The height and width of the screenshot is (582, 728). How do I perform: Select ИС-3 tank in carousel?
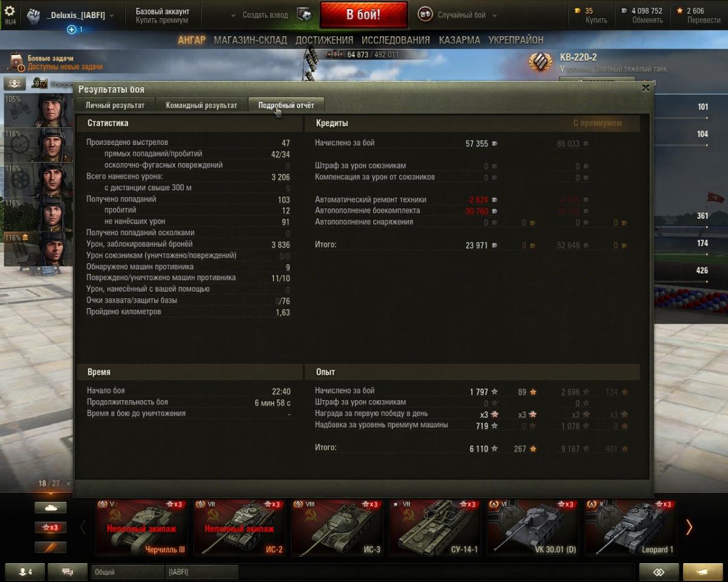click(x=337, y=527)
